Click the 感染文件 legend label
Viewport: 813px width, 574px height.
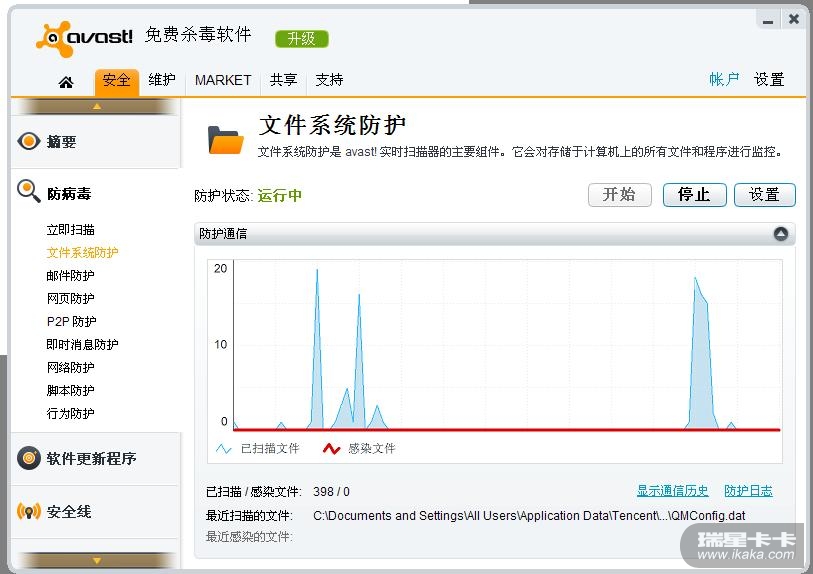tap(372, 449)
